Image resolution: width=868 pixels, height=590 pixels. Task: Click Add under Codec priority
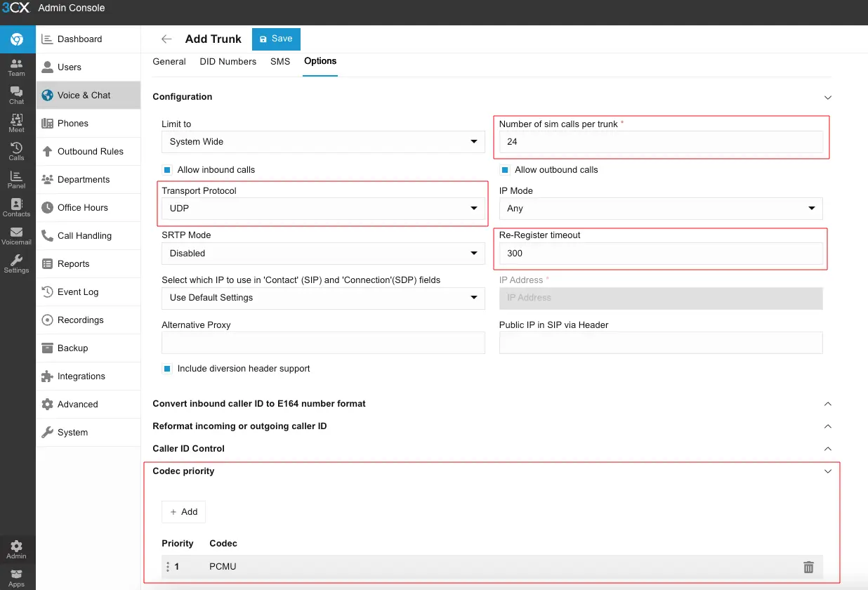184,512
